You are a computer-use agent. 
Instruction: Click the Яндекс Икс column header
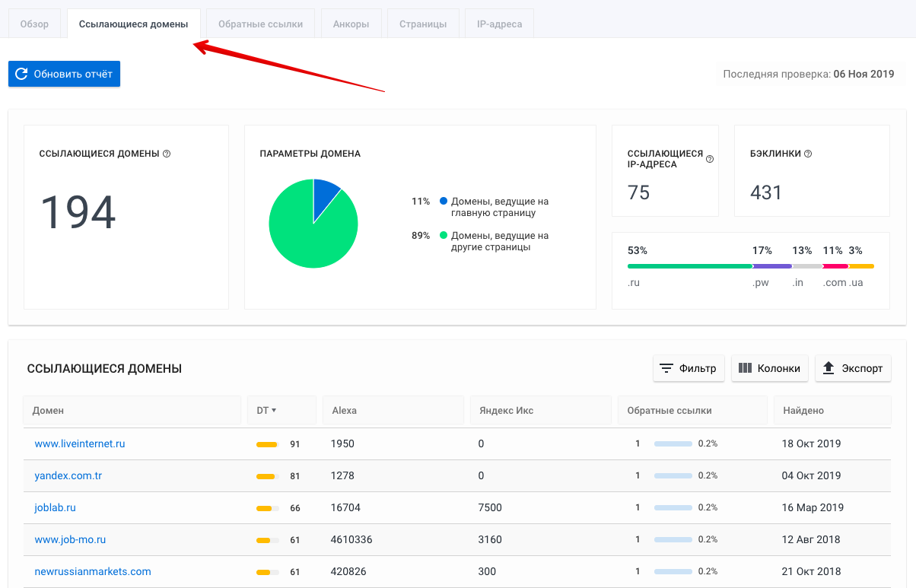coord(541,410)
